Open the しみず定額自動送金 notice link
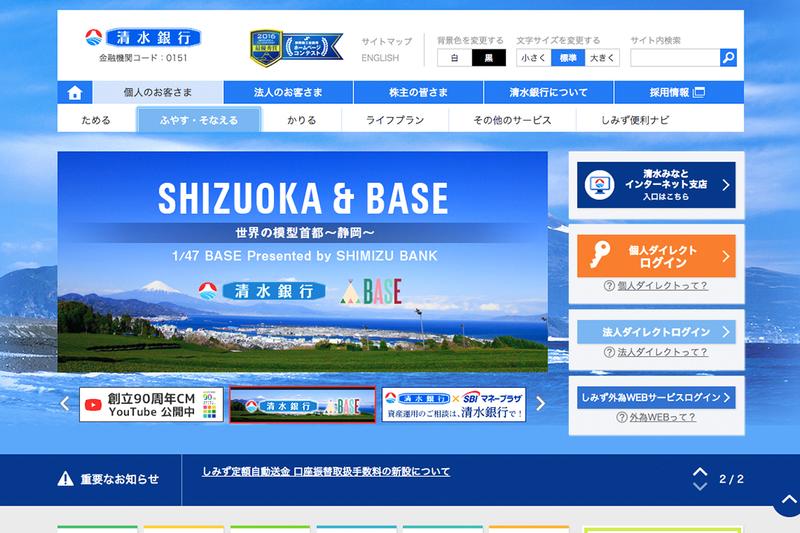Viewport: 800px width, 533px height. tap(326, 471)
